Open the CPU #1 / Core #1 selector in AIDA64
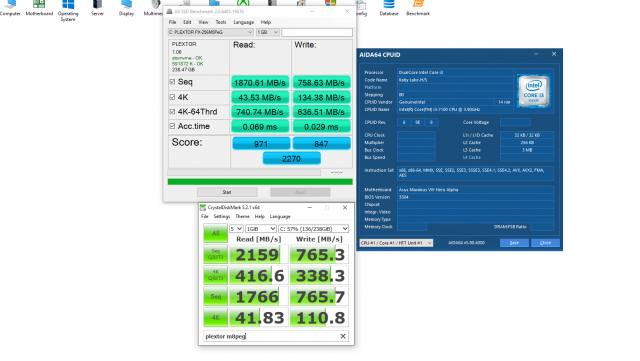The width and height of the screenshot is (640, 361). point(396,243)
